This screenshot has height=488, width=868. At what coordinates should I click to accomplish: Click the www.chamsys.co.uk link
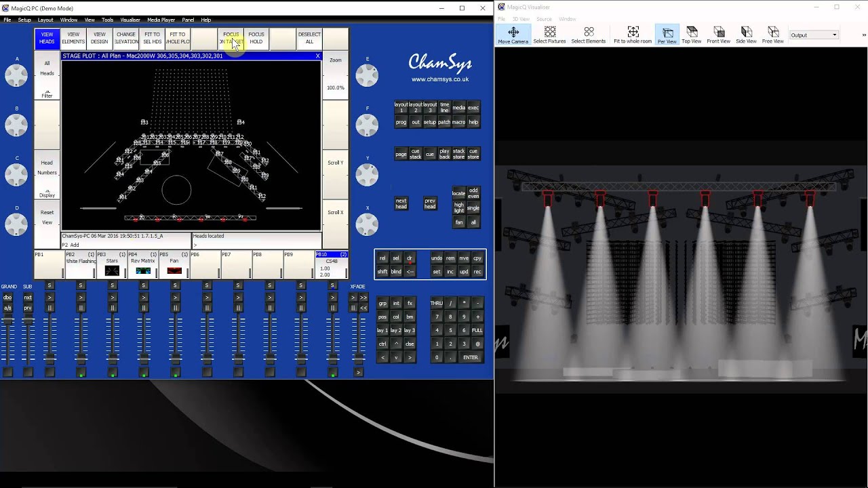click(440, 79)
